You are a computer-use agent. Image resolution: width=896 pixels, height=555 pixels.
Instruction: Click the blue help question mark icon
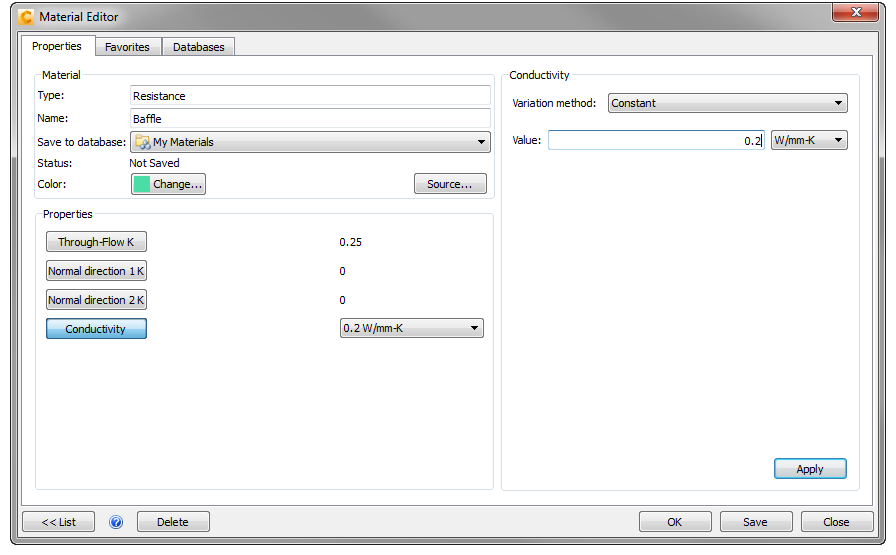click(x=116, y=522)
